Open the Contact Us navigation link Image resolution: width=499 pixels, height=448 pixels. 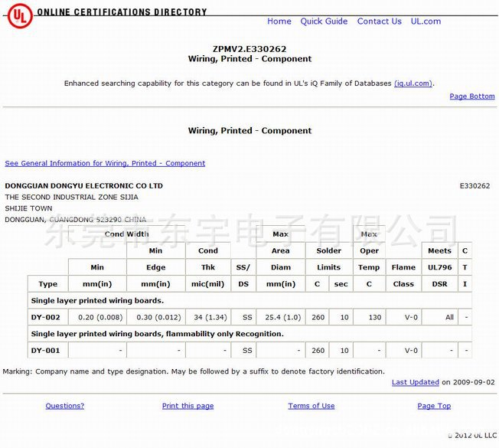point(379,21)
